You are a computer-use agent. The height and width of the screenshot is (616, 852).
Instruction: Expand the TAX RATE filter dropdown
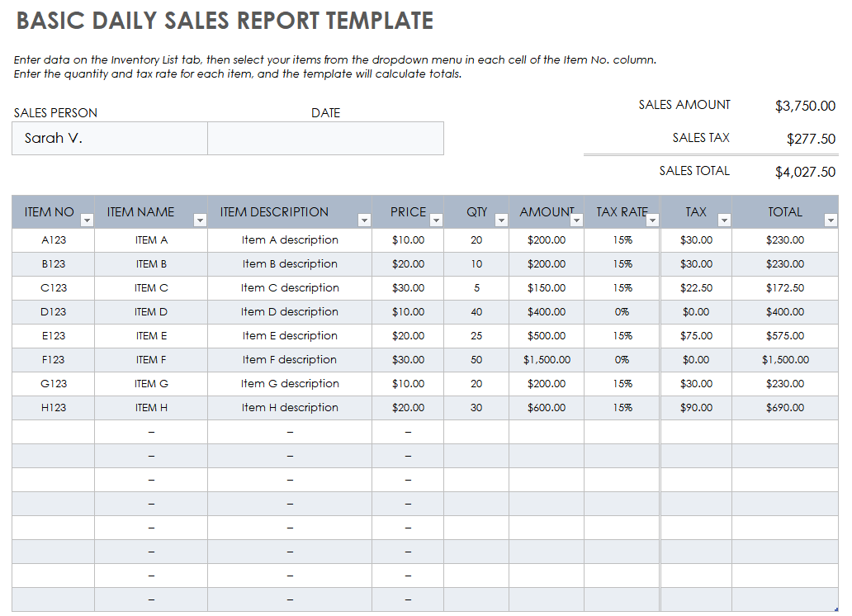click(652, 220)
